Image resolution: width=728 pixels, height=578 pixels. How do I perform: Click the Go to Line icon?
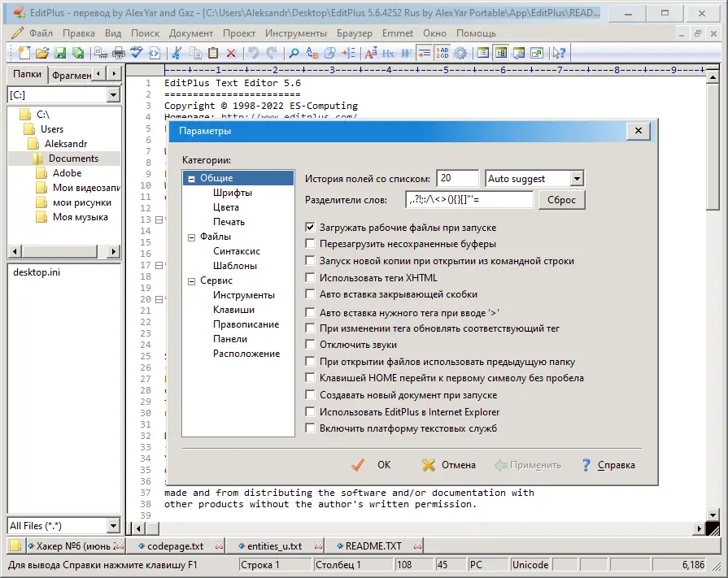(x=348, y=53)
